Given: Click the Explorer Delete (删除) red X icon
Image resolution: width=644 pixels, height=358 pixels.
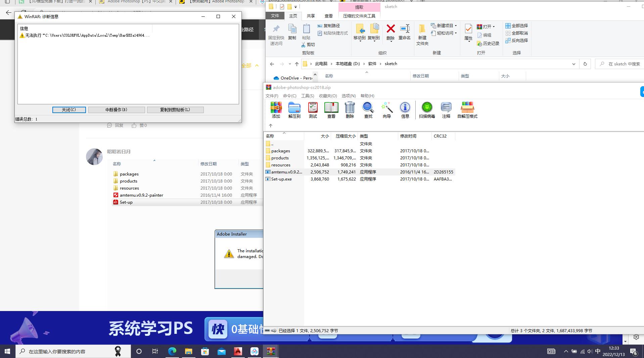Looking at the screenshot, I should (390, 32).
